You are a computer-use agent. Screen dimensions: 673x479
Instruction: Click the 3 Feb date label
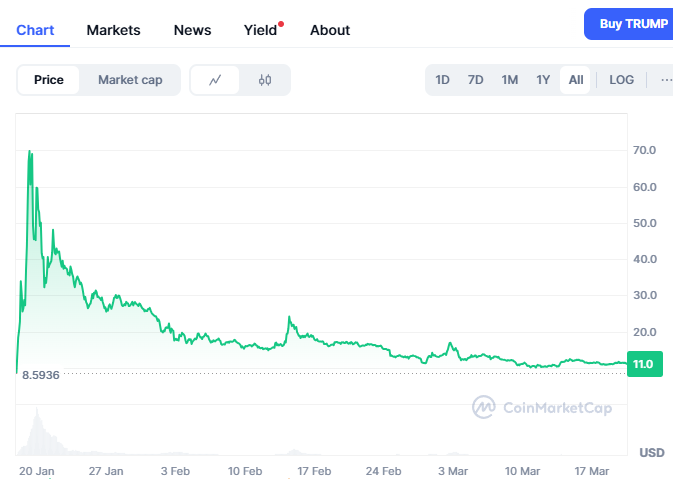click(x=175, y=471)
